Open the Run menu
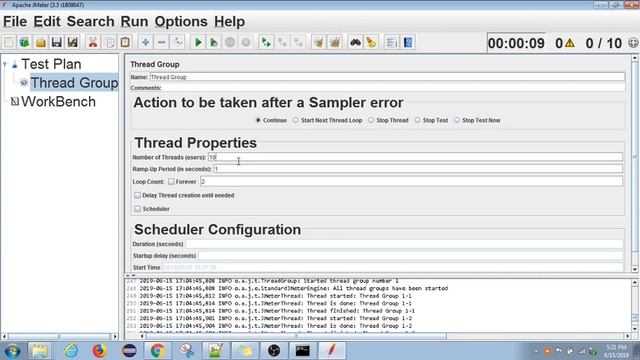 pos(134,22)
